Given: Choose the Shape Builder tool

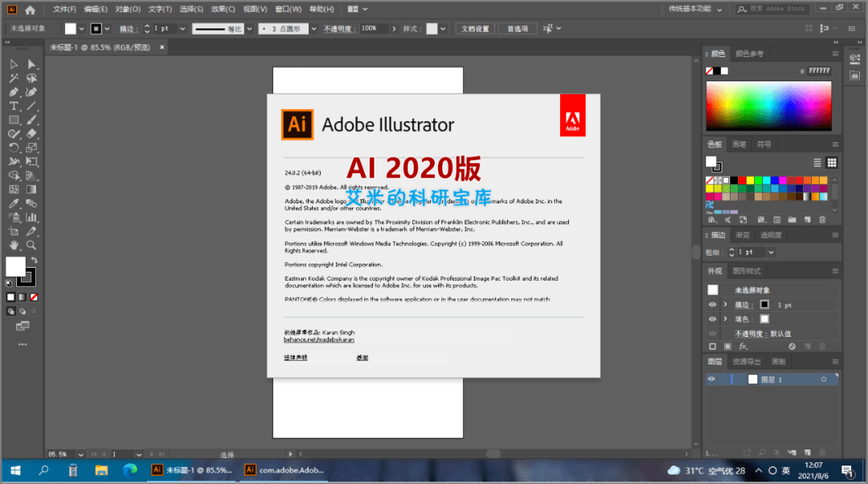Looking at the screenshot, I should [14, 175].
